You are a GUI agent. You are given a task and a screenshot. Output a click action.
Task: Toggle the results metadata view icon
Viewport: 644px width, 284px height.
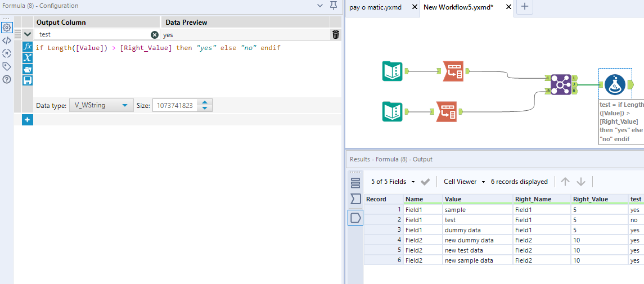point(355,199)
